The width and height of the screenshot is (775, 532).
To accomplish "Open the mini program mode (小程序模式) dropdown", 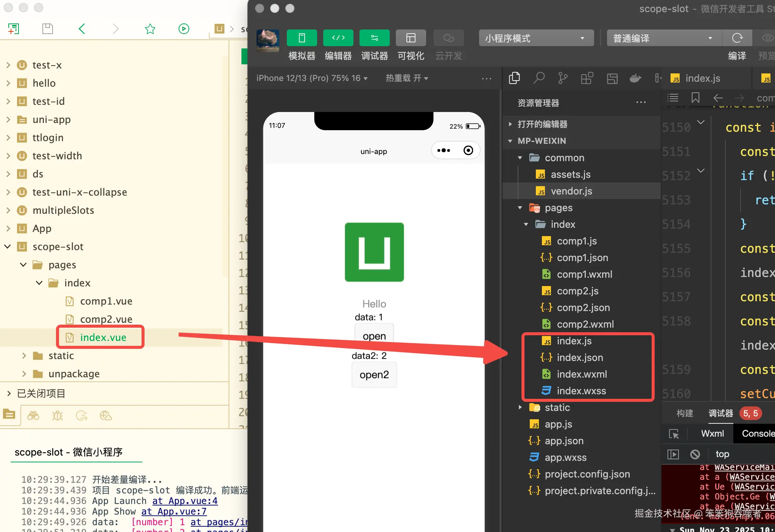I will click(x=535, y=38).
